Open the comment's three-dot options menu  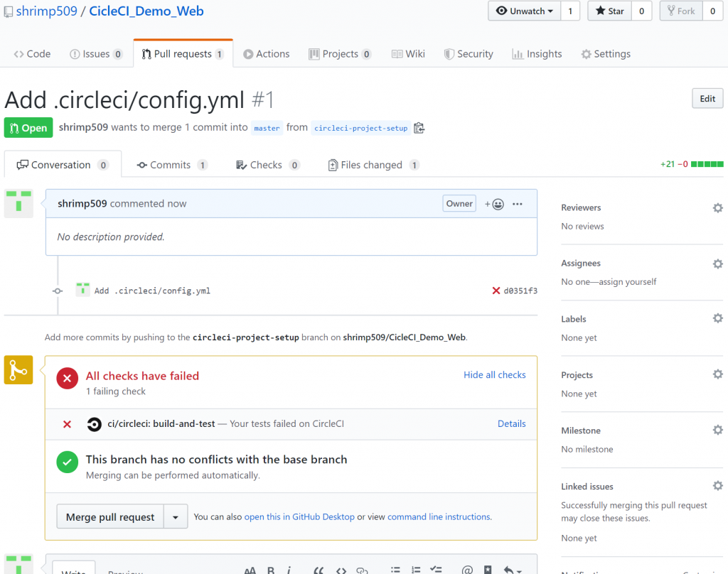[x=518, y=204]
